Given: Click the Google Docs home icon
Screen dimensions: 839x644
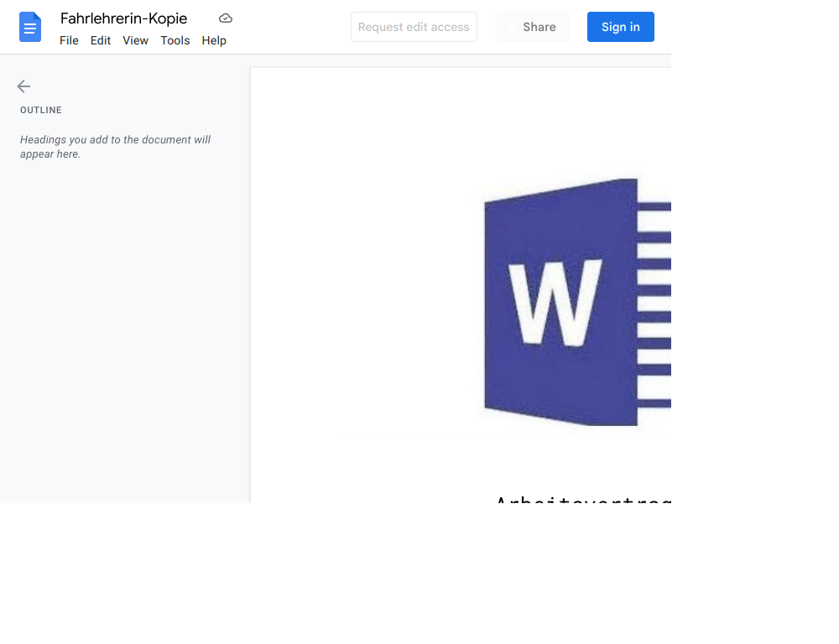Looking at the screenshot, I should pyautogui.click(x=30, y=27).
